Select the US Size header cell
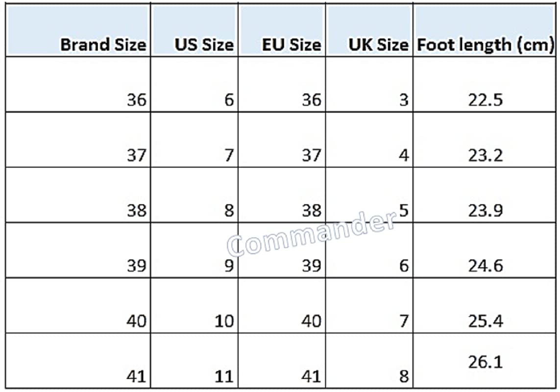This screenshot has width=560, height=392. point(204,45)
